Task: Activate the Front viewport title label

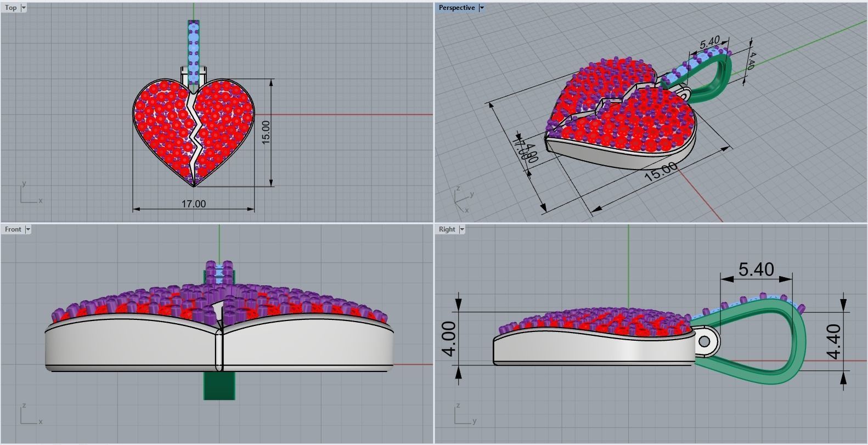Action: [13, 229]
